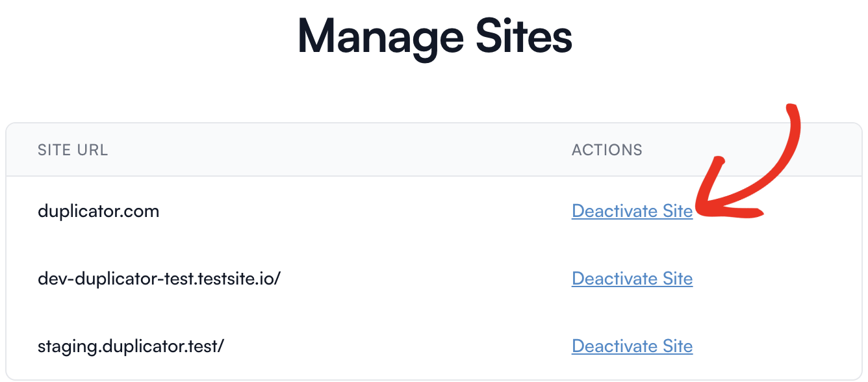Click the word "Deactivate" in the dev-duplicator-test row
The image size is (868, 382).
[615, 279]
